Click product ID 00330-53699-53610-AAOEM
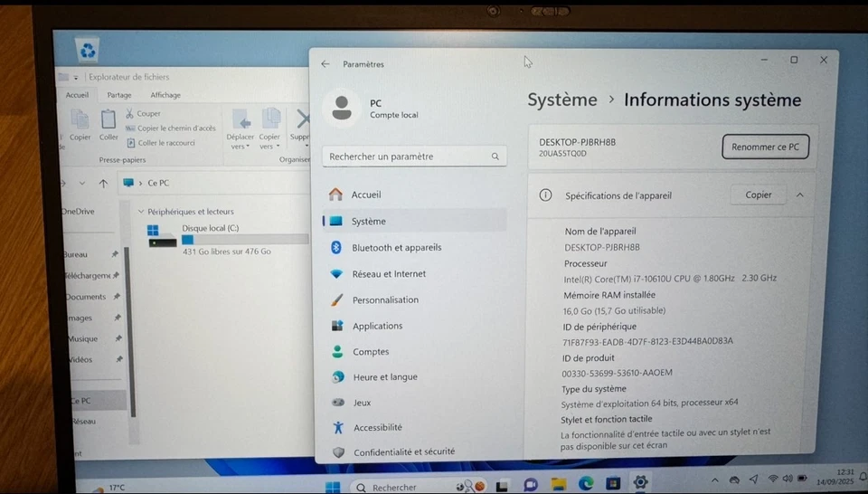 pyautogui.click(x=618, y=373)
